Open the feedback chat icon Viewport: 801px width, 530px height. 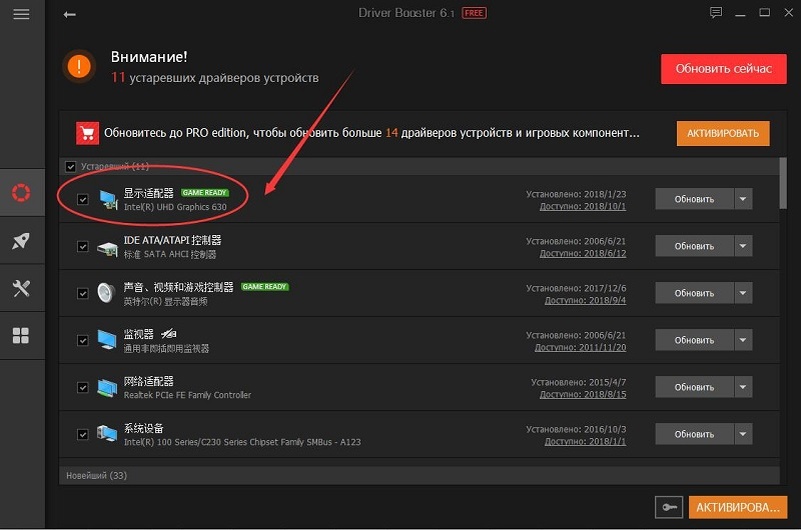(x=716, y=13)
